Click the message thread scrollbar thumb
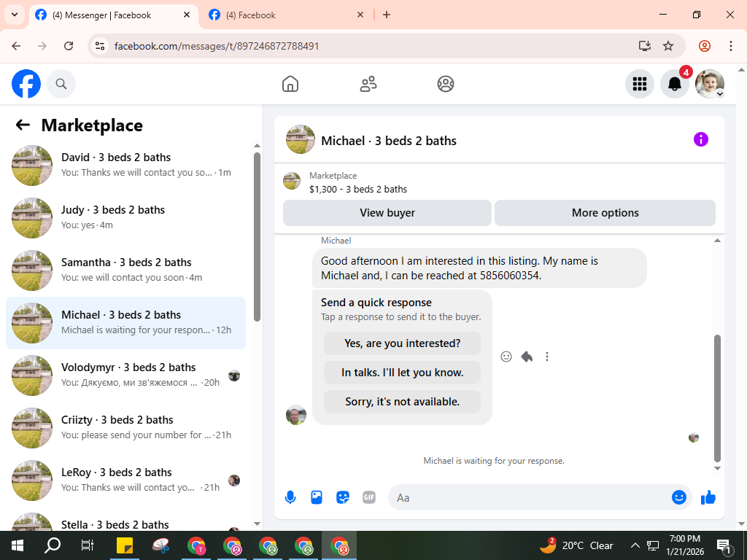 click(x=718, y=398)
